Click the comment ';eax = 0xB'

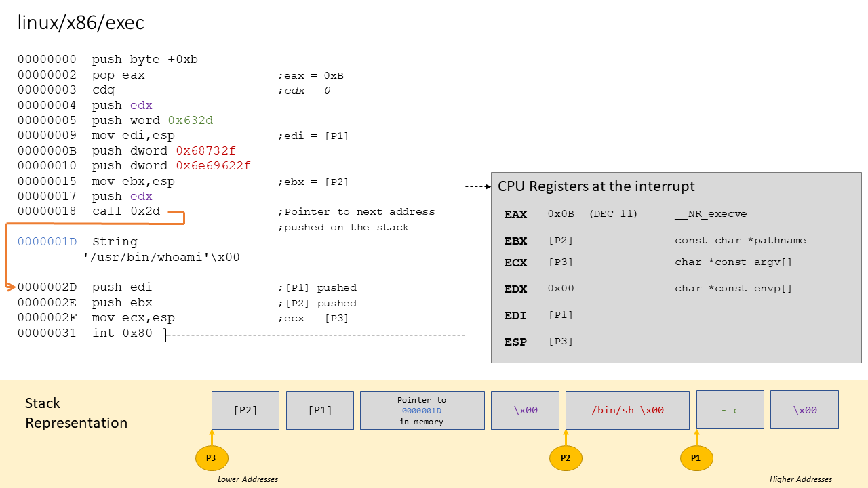pyautogui.click(x=311, y=76)
